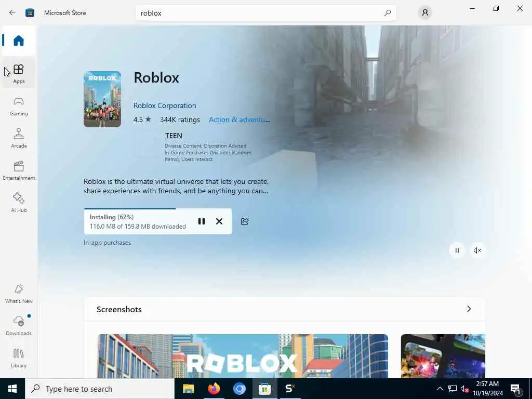The width and height of the screenshot is (532, 399).
Task: Click the Microsoft Store logo icon
Action: (x=30, y=13)
